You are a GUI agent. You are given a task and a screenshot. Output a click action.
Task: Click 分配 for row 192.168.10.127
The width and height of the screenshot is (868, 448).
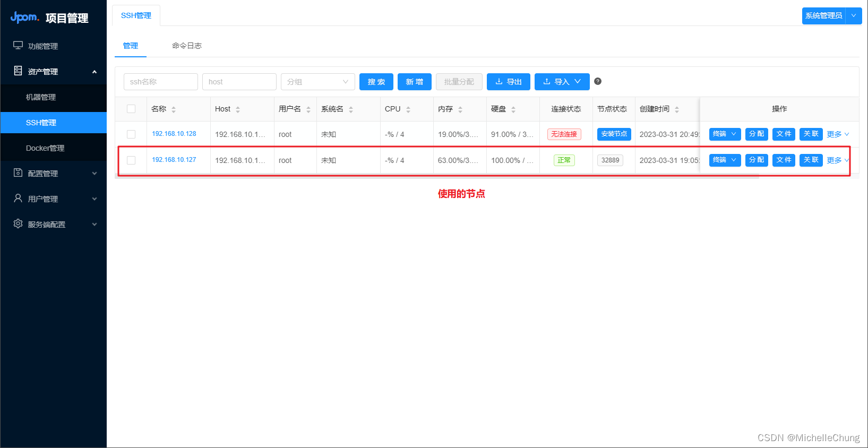coord(757,160)
